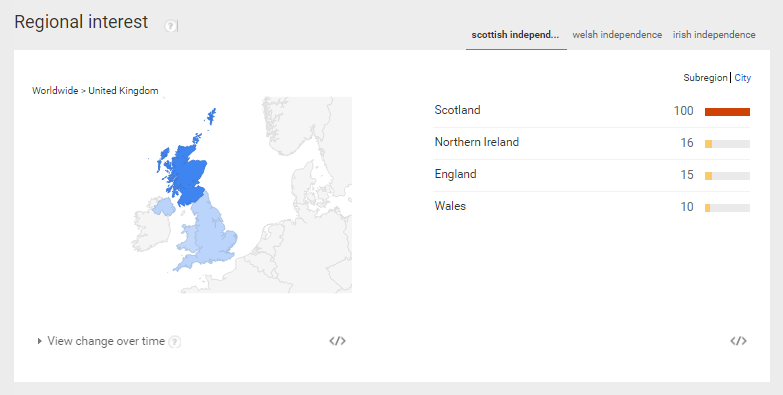This screenshot has width=783, height=395.
Task: Open the embed code icon under region list
Action: 739,341
